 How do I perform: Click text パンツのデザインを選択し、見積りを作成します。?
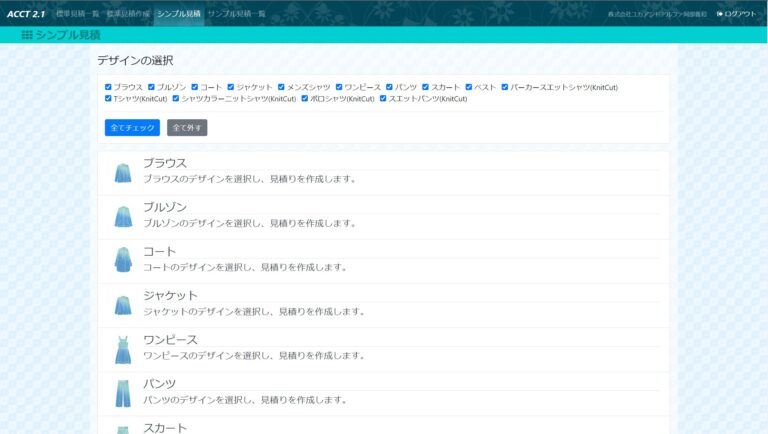(x=245, y=400)
